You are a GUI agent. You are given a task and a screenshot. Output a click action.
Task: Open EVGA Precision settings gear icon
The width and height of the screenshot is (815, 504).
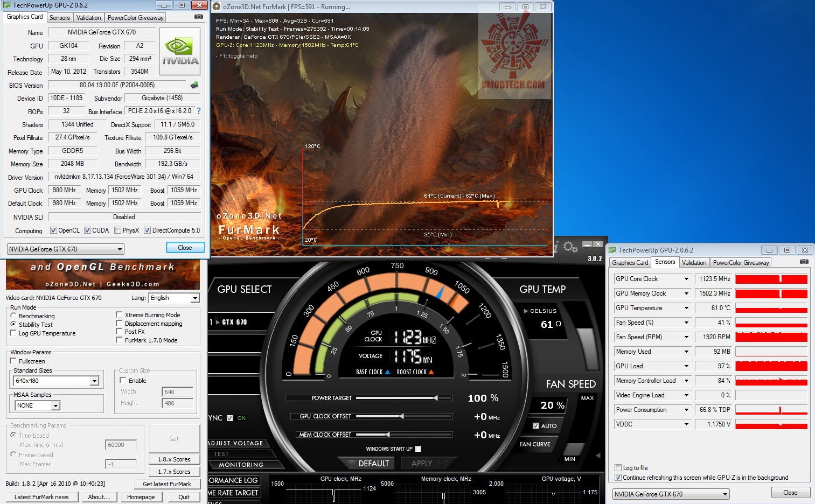(570, 247)
